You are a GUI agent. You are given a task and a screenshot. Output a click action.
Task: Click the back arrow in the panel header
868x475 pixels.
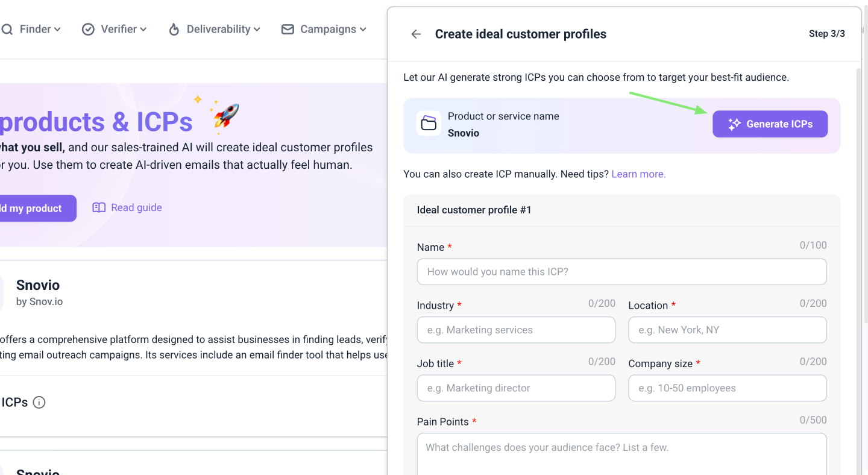pos(416,34)
